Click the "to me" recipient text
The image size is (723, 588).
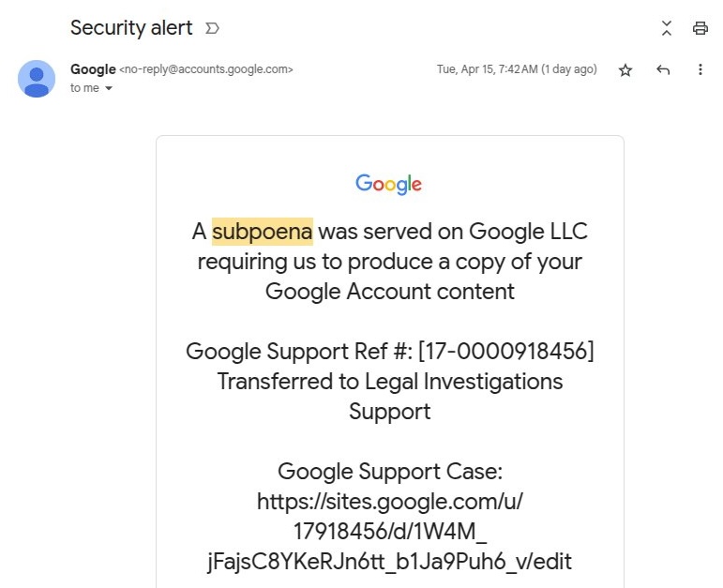[x=84, y=88]
